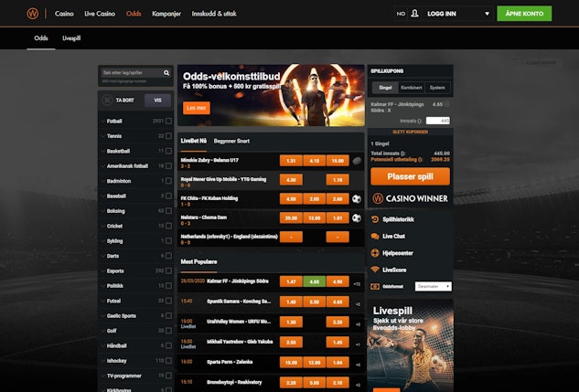Open Spillhistorikk via its history icon
This screenshot has height=392, width=579.
(x=375, y=219)
